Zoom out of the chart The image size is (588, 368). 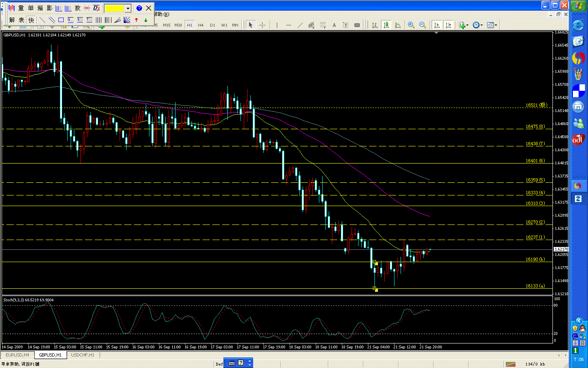click(x=423, y=25)
